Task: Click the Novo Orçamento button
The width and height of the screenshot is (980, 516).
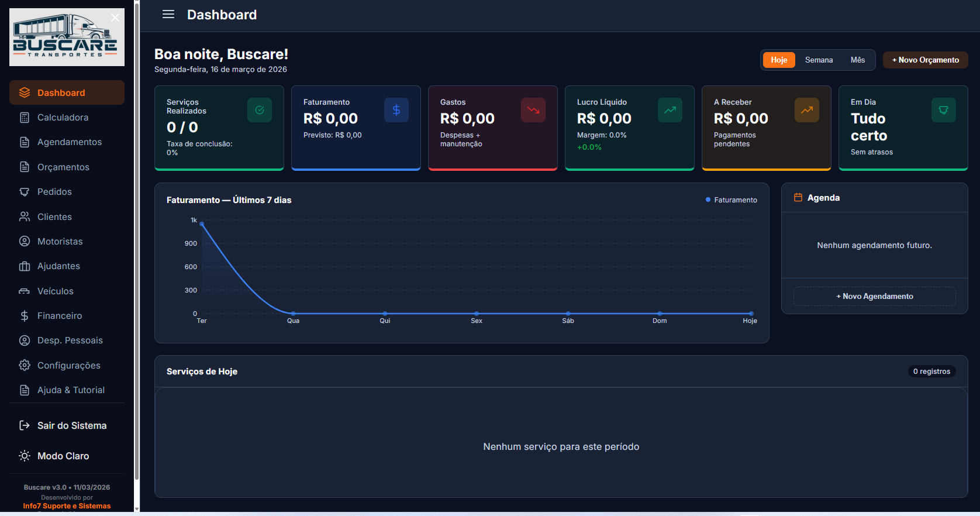Action: (x=925, y=60)
